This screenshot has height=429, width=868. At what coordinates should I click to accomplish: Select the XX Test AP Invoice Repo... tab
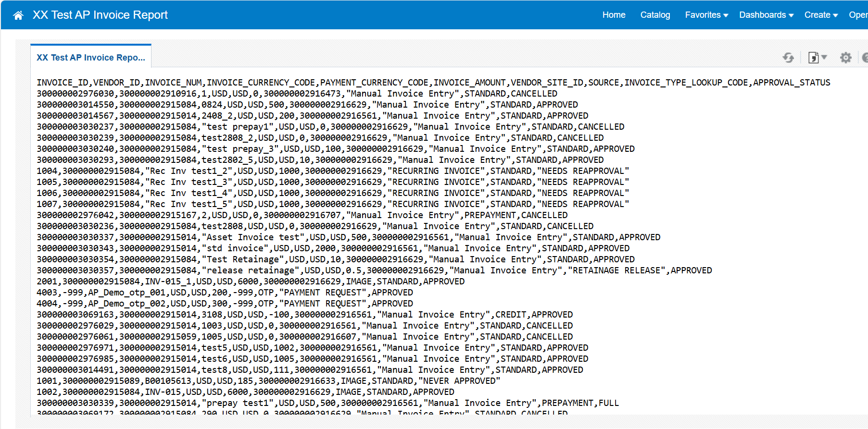tap(91, 57)
